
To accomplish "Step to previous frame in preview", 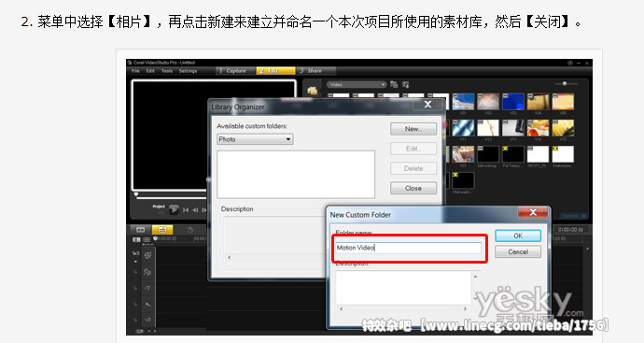I will pos(195,210).
